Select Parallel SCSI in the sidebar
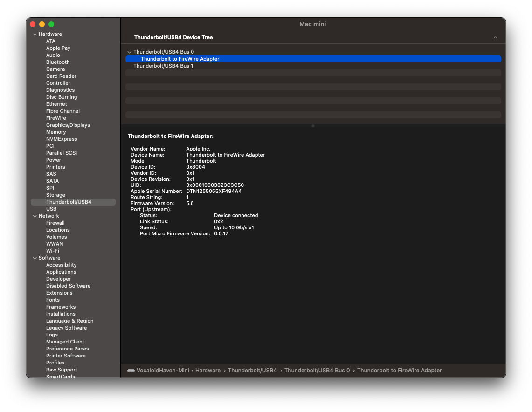Screen dimensions: 532x412 62,153
